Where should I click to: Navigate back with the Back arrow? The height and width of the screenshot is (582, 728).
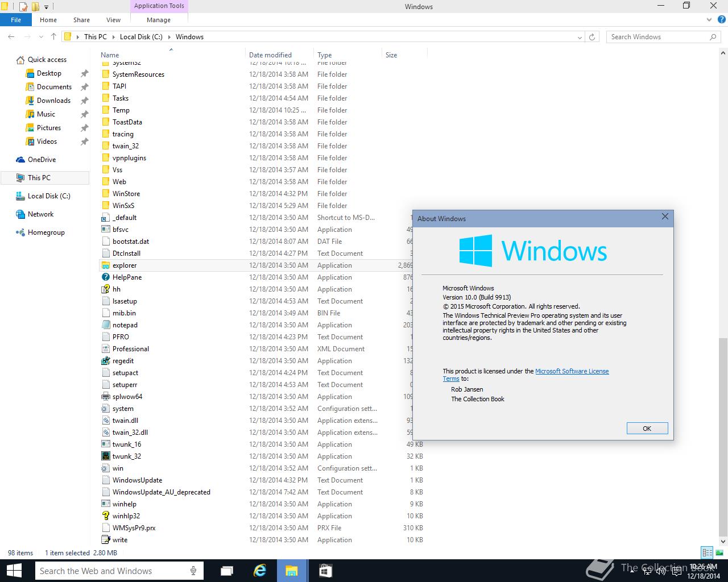tap(11, 36)
